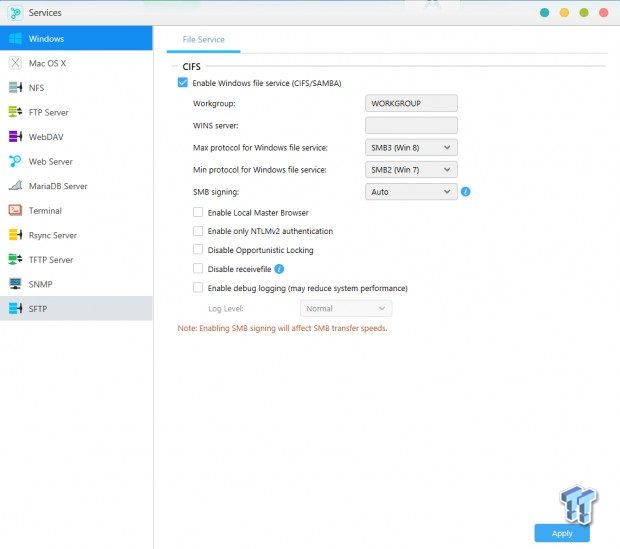Screen dimensions: 620x549
Task: Open Web Server section in sidebar
Action: tap(76, 161)
